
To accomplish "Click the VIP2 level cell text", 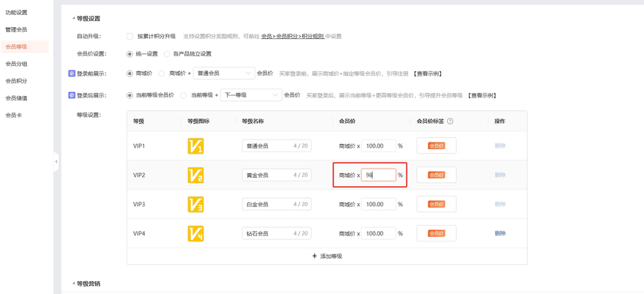I will click(x=139, y=175).
